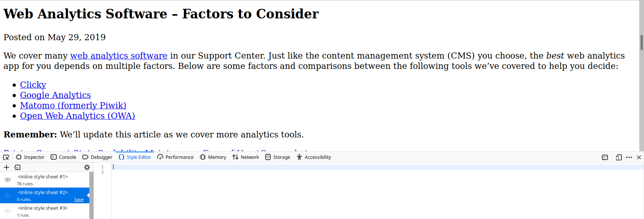The image size is (644, 219).
Task: Create a new style sheet
Action: coord(7,167)
